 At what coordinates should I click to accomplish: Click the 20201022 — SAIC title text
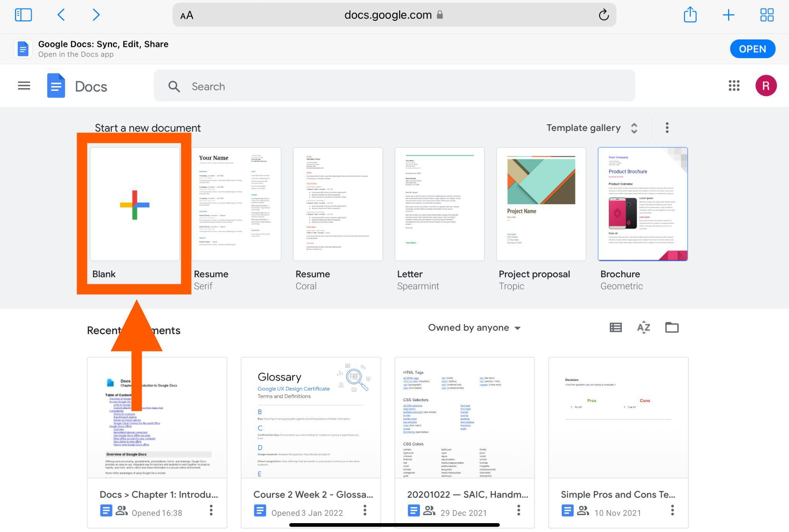[467, 494]
